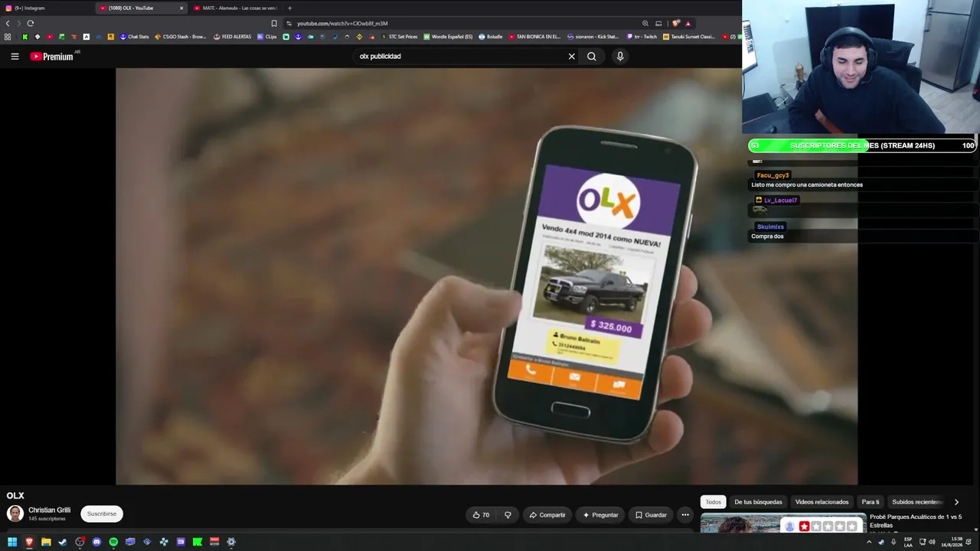Viewport: 980px width, 551px height.
Task: Play or pause the OLX video
Action: (x=486, y=276)
